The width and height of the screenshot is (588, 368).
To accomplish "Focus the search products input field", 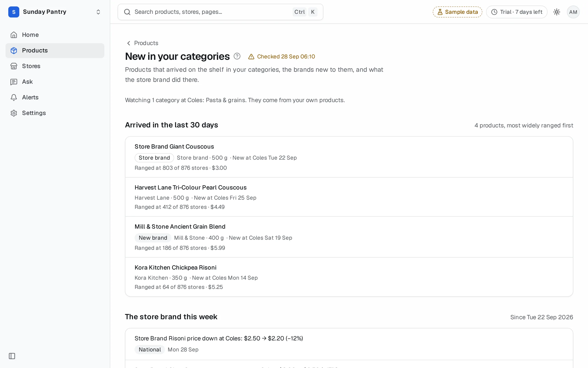I will [x=220, y=12].
